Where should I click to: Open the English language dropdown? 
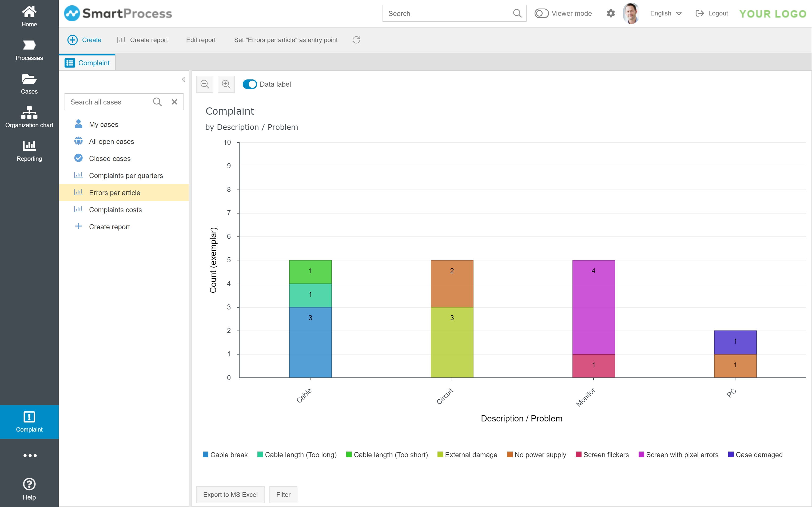(x=666, y=13)
